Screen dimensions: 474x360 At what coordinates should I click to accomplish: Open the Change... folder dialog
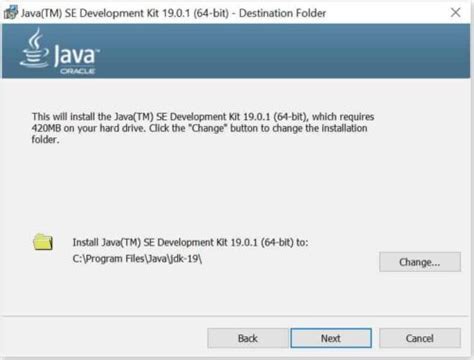(420, 262)
